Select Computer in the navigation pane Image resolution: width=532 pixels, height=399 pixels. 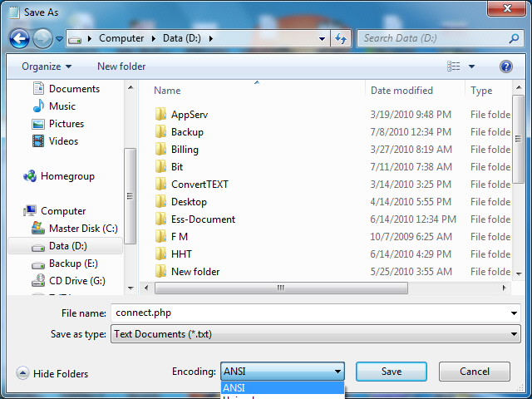click(x=55, y=211)
